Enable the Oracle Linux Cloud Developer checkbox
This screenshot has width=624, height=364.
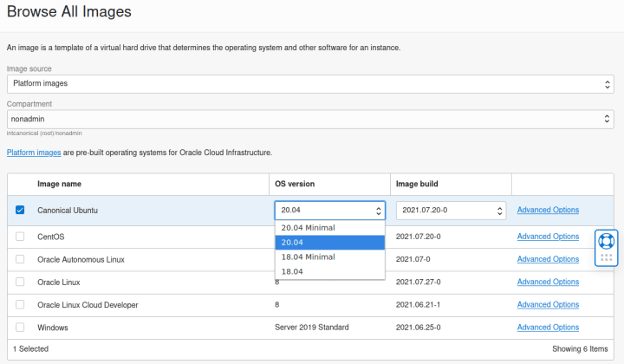pos(21,305)
